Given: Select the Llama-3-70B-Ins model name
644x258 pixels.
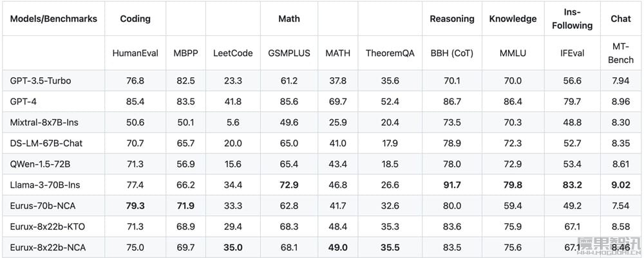Looking at the screenshot, I should pos(45,185).
